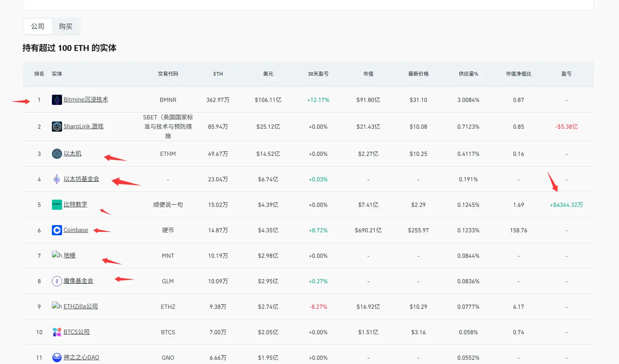
Task: Click the broken image icon beside 地幔
Action: coord(57,255)
